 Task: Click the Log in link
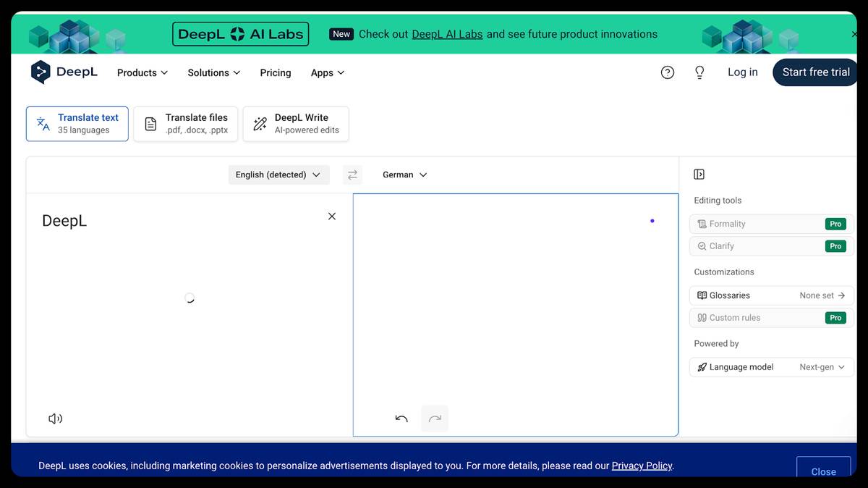pyautogui.click(x=743, y=72)
